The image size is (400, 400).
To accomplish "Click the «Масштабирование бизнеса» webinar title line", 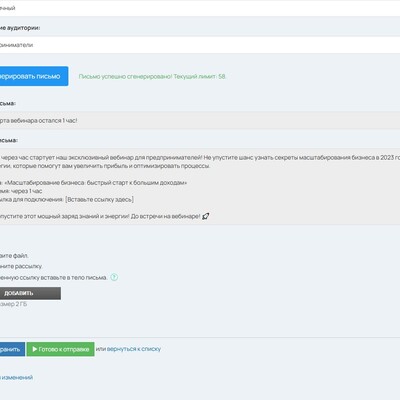I will [94, 183].
